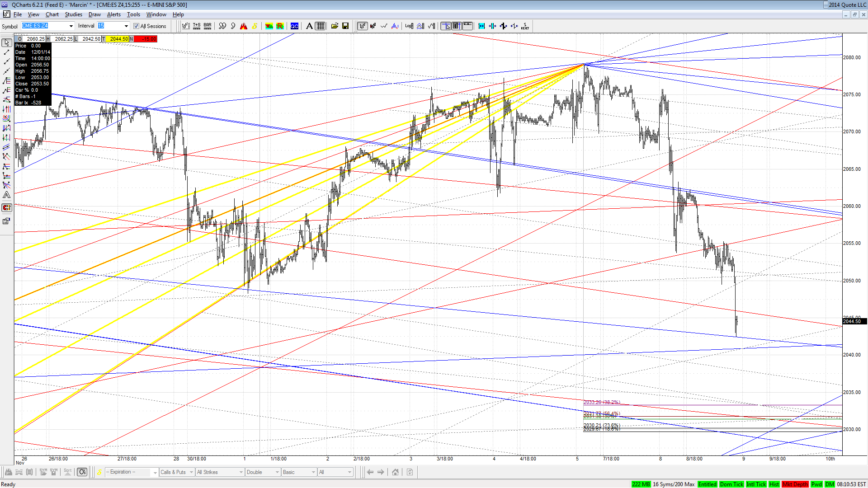Open the blue QC icon
The width and height of the screenshot is (868, 488).
tap(294, 26)
